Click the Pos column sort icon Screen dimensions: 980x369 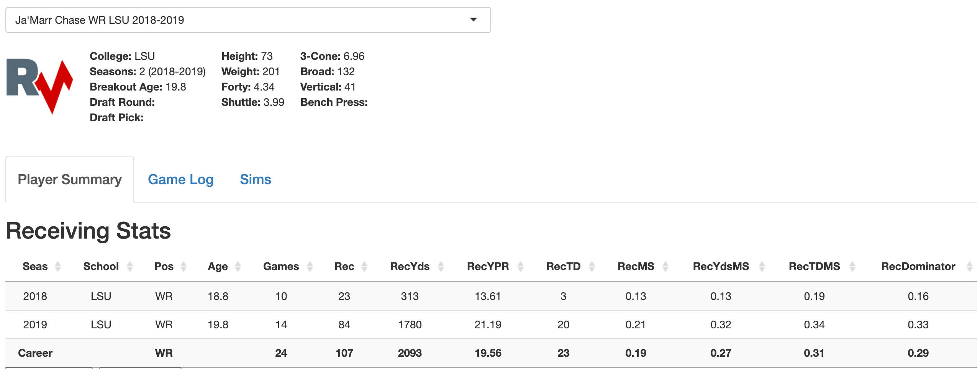(184, 267)
